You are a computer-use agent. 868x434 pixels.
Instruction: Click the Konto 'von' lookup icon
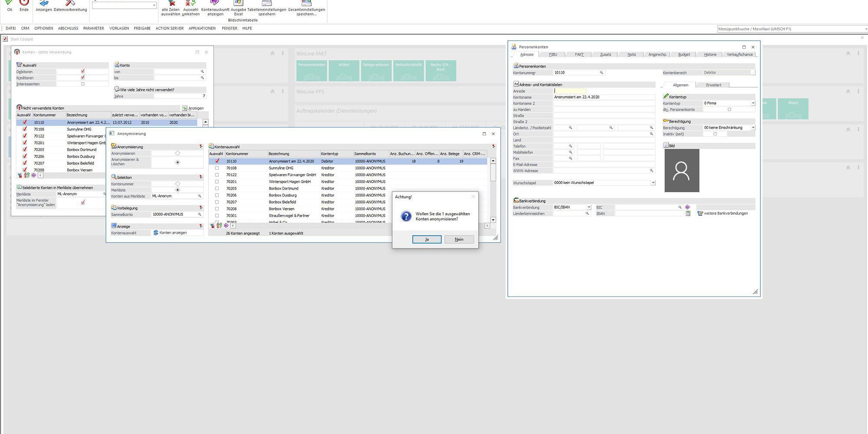point(202,72)
